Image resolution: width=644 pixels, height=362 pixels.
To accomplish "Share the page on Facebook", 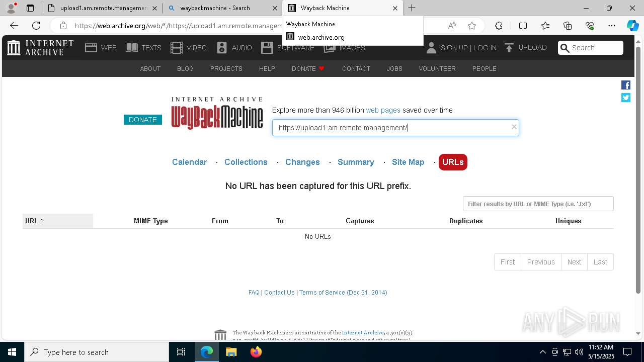I will coord(626,85).
